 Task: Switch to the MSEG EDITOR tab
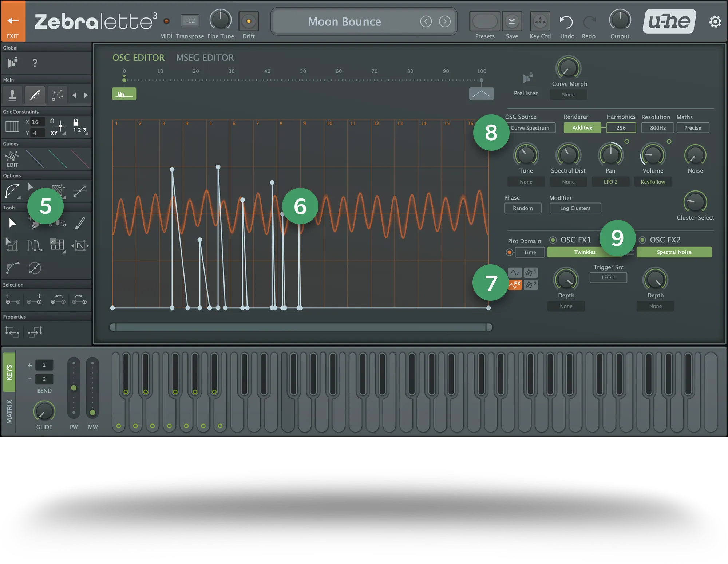click(205, 58)
